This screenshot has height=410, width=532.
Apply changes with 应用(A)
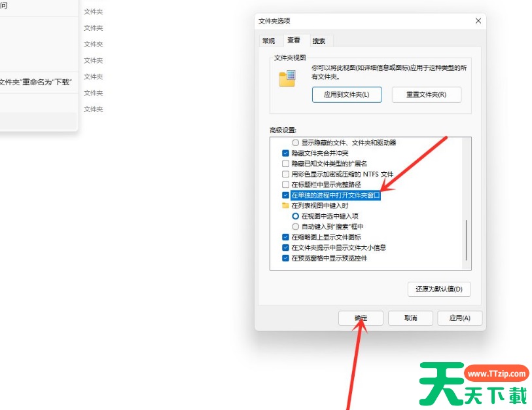pos(460,318)
